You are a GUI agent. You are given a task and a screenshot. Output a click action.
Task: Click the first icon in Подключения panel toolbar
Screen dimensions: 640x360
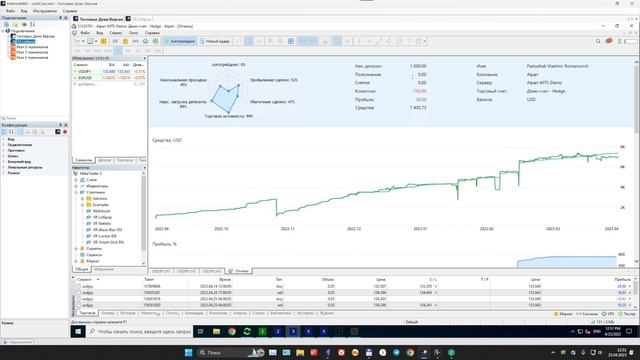tap(7, 24)
